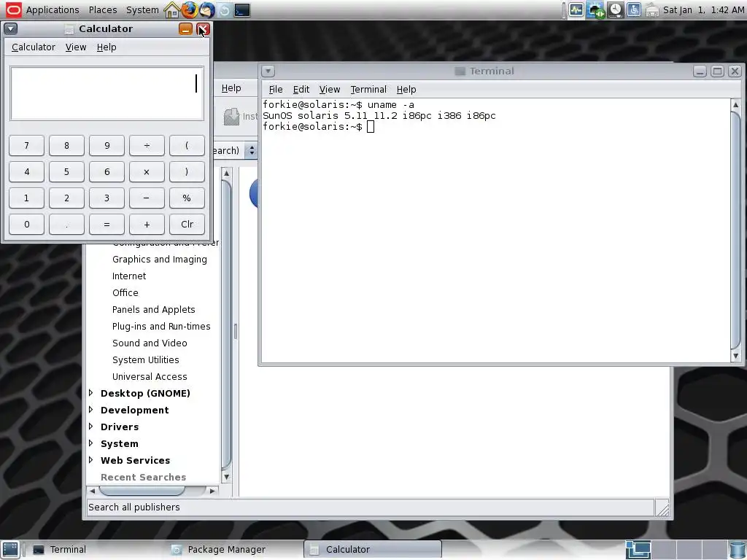Open the Update Manager panel icon
Screen dimensions: 747x560
[225, 10]
